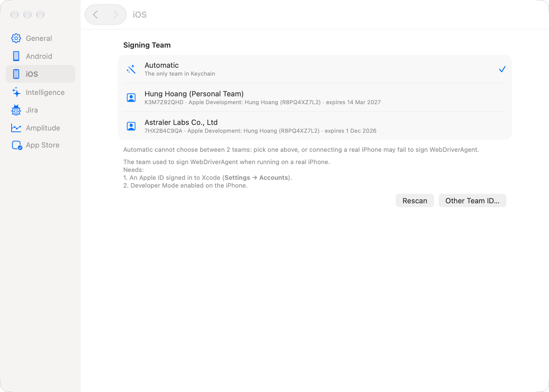Open the Jira settings section
This screenshot has height=392, width=549.
click(x=40, y=110)
